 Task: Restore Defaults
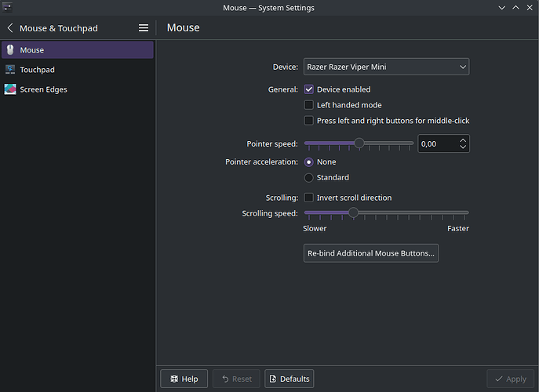tap(289, 379)
